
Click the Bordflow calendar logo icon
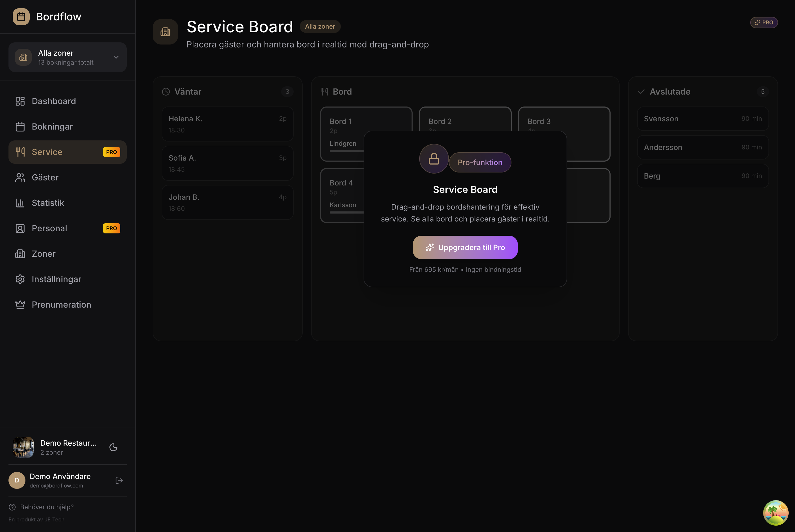pyautogui.click(x=21, y=16)
